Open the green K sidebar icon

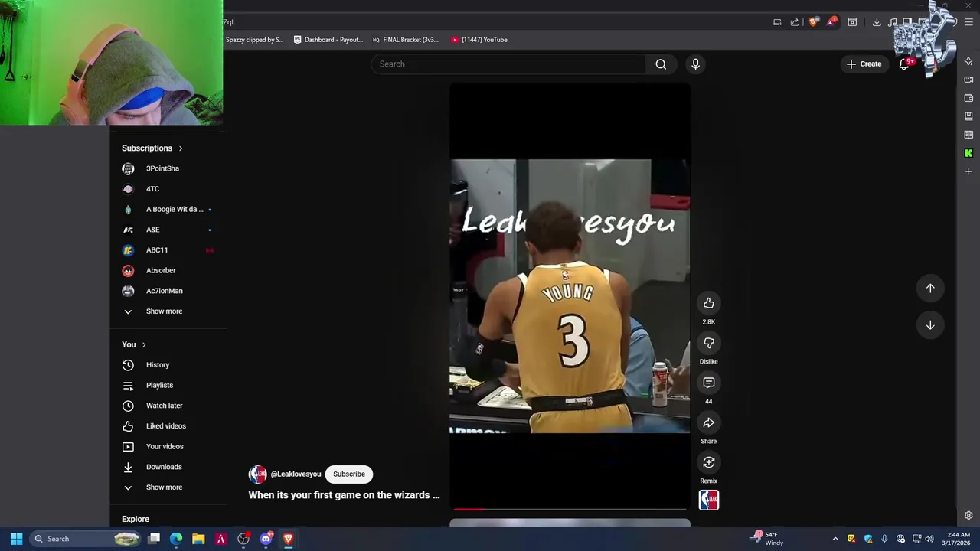(x=969, y=153)
